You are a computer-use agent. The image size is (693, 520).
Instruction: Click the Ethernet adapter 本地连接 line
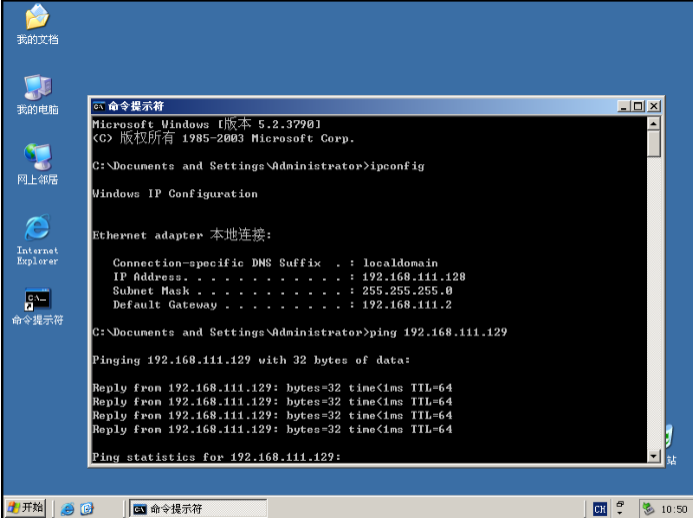click(x=182, y=235)
